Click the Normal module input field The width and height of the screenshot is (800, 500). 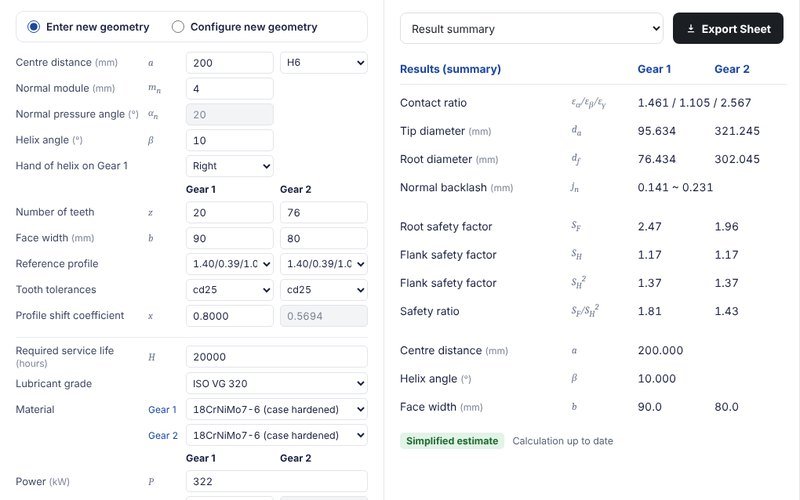(230, 89)
